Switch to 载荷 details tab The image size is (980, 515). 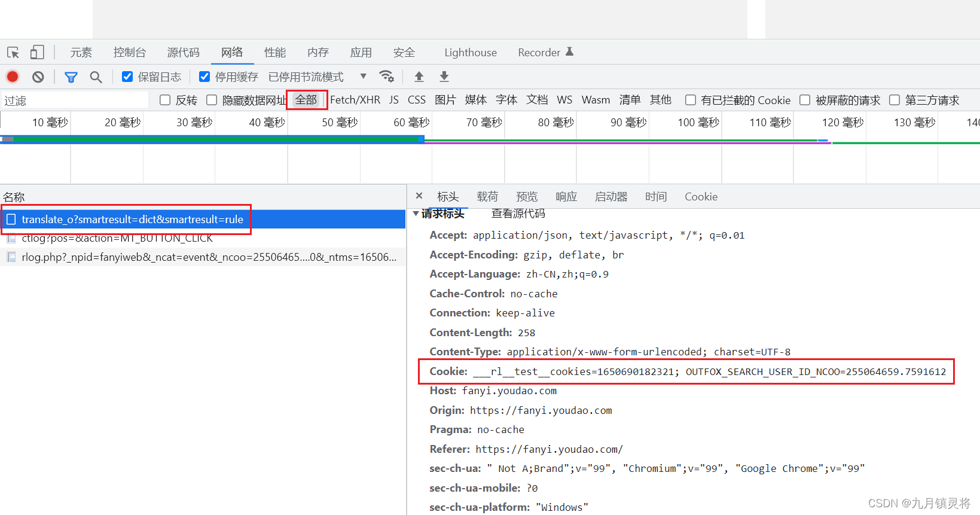point(487,196)
